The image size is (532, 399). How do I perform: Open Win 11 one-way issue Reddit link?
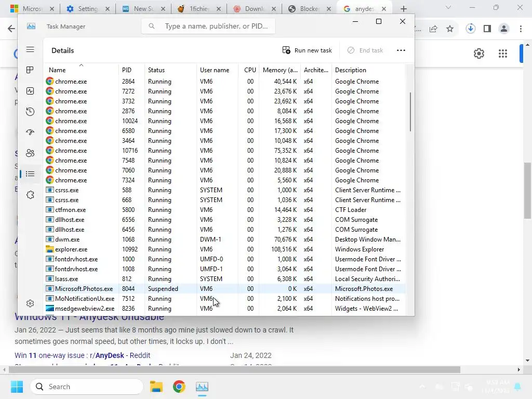tap(82, 355)
